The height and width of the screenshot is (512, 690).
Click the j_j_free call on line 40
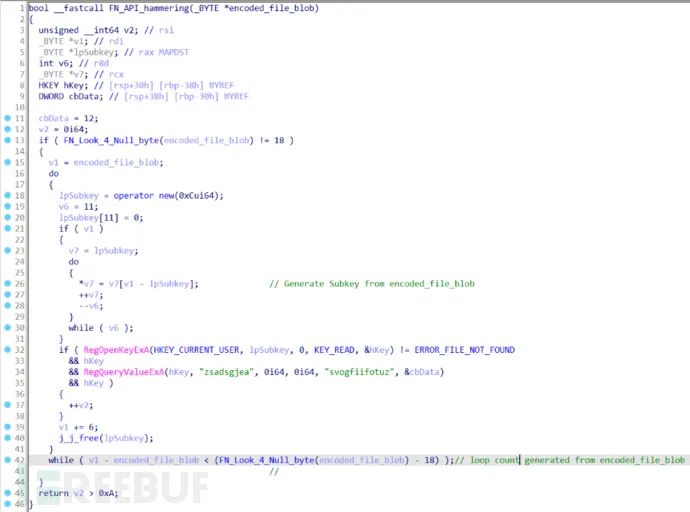pyautogui.click(x=79, y=438)
